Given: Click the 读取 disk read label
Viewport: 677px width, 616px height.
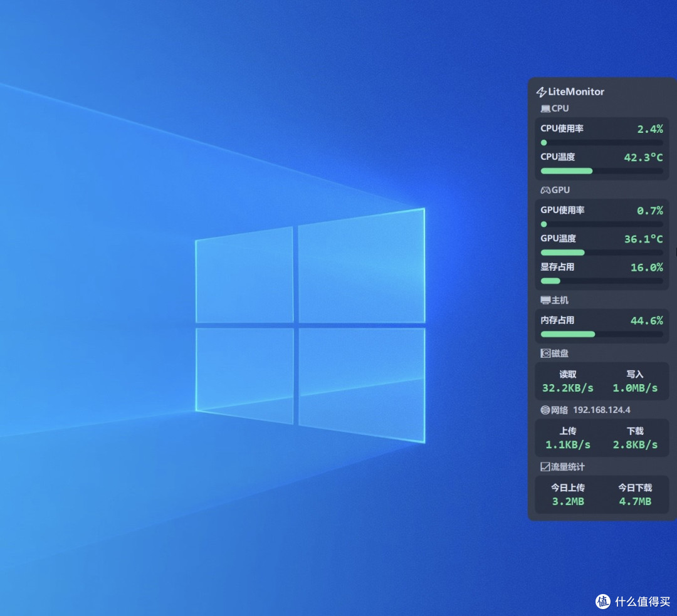Looking at the screenshot, I should pyautogui.click(x=568, y=375).
